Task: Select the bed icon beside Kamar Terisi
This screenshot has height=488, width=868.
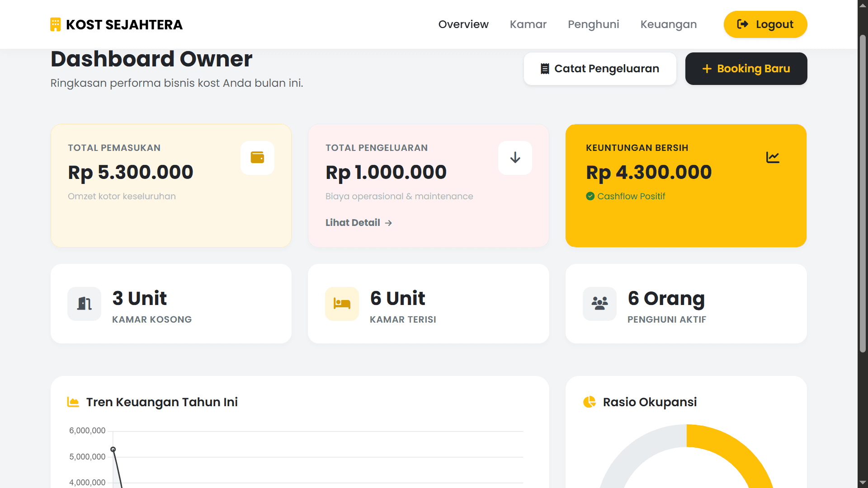Action: pyautogui.click(x=342, y=304)
